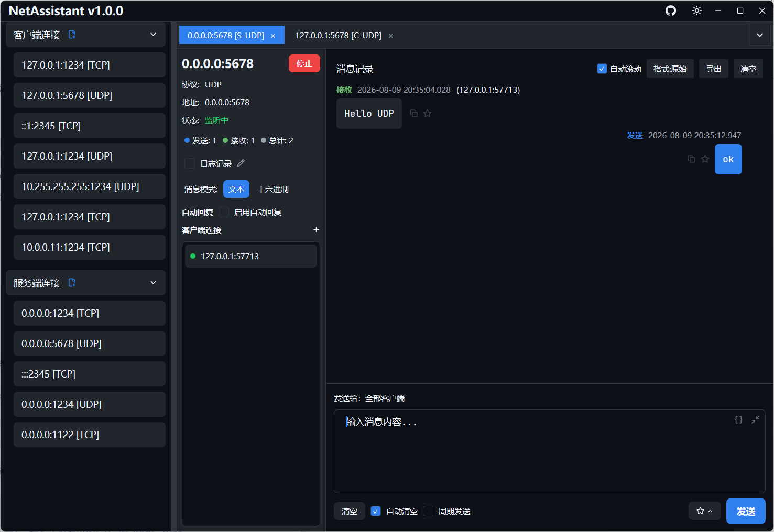This screenshot has width=774, height=532.
Task: Select 十六进制 message mode
Action: (x=273, y=189)
